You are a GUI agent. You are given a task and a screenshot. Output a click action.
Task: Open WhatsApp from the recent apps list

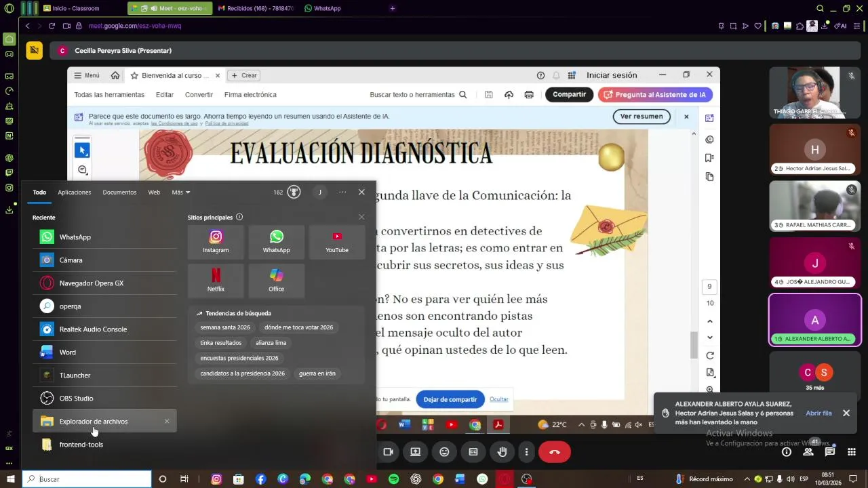pos(104,237)
